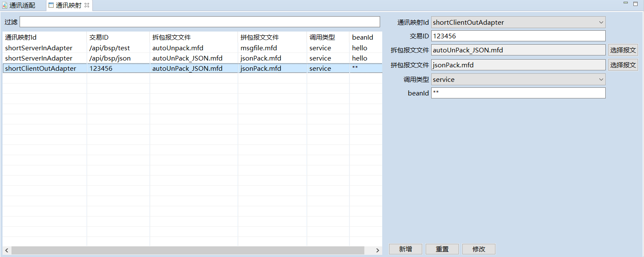Image resolution: width=644 pixels, height=257 pixels.
Task: Click the beanId text field
Action: click(518, 93)
